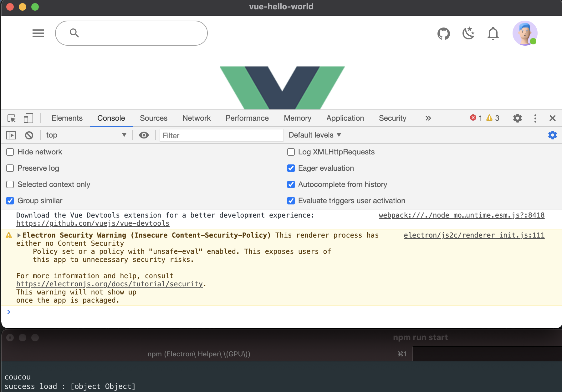
Task: Expand the Electron Security Warning message
Action: pos(19,235)
